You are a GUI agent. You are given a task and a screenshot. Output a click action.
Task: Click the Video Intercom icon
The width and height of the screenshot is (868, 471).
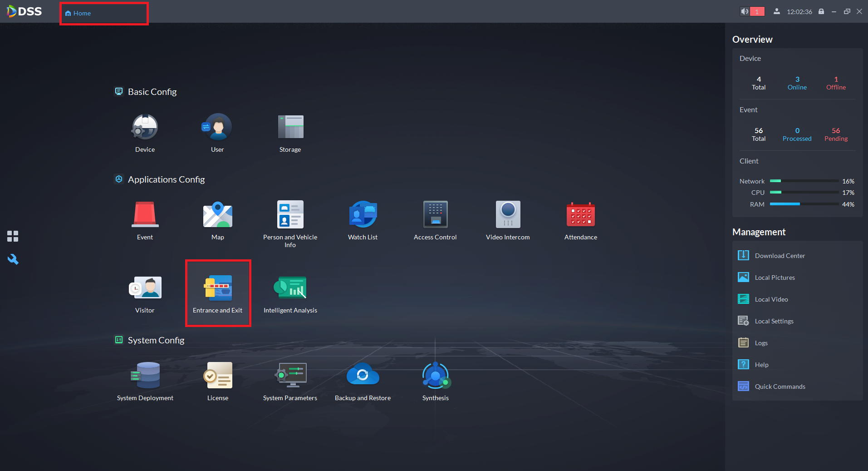(508, 215)
